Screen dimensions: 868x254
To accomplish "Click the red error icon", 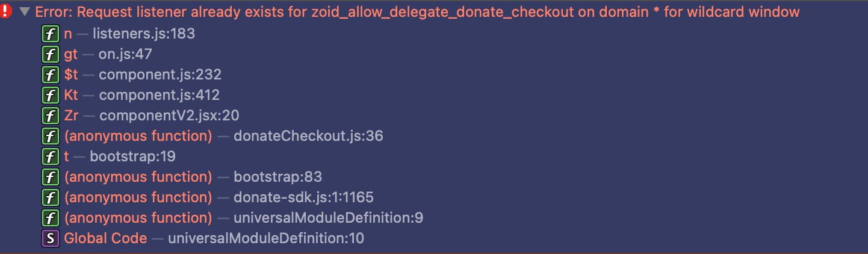I will [8, 11].
